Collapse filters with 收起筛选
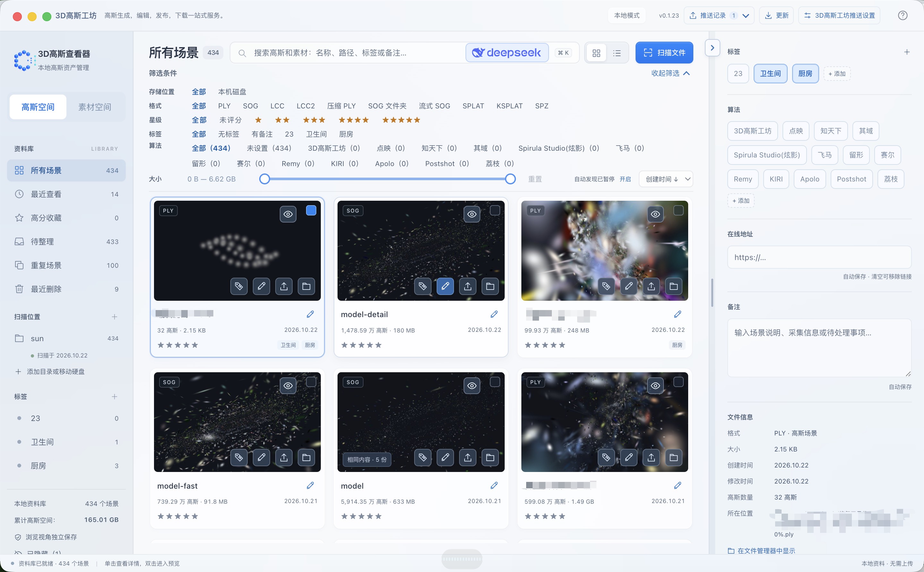Image resolution: width=924 pixels, height=572 pixels. [x=671, y=73]
